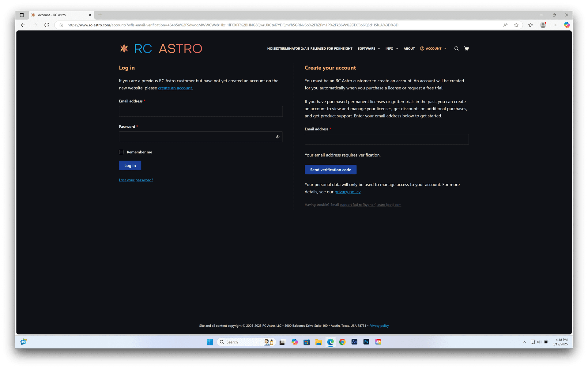Launch Copilot from the taskbar

[295, 342]
